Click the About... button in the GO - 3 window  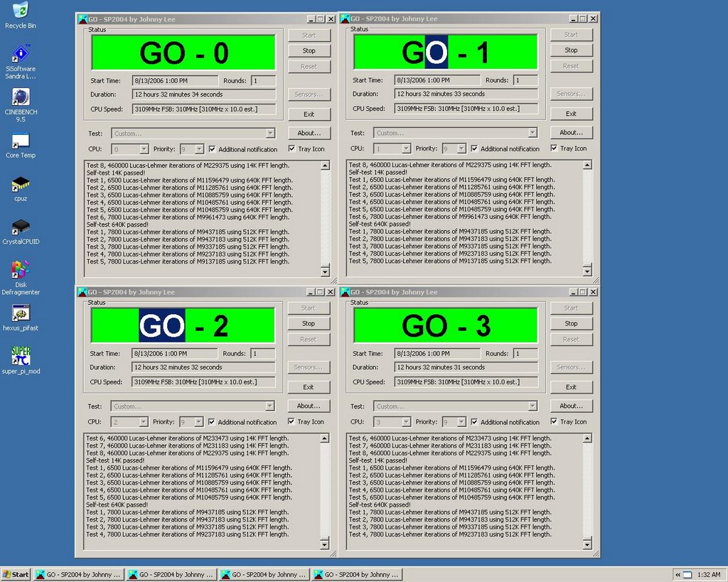pos(572,406)
